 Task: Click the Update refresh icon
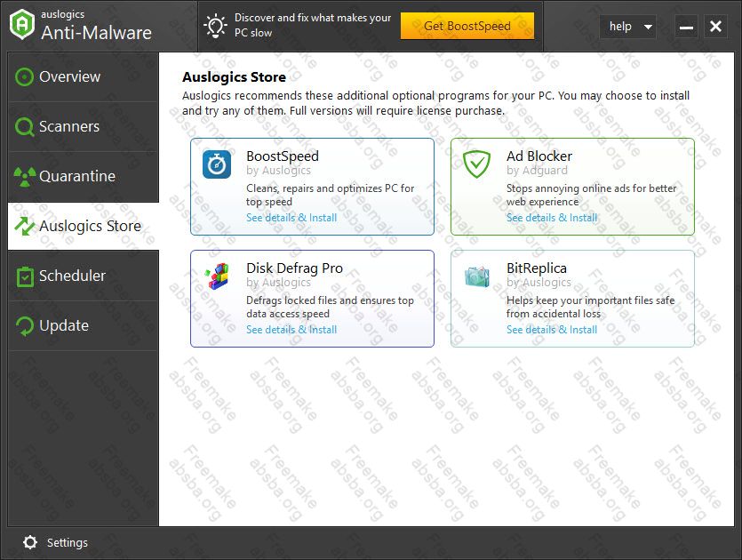(25, 326)
